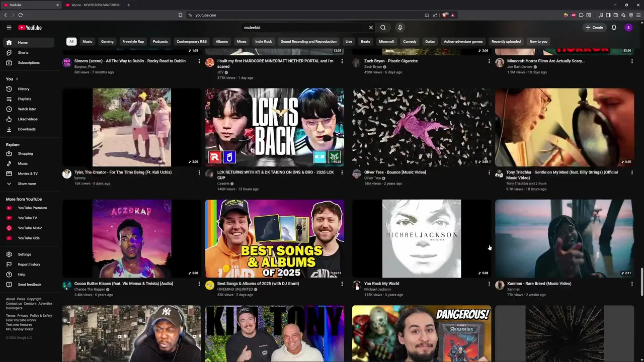Open the account avatar menu

[x=628, y=28]
